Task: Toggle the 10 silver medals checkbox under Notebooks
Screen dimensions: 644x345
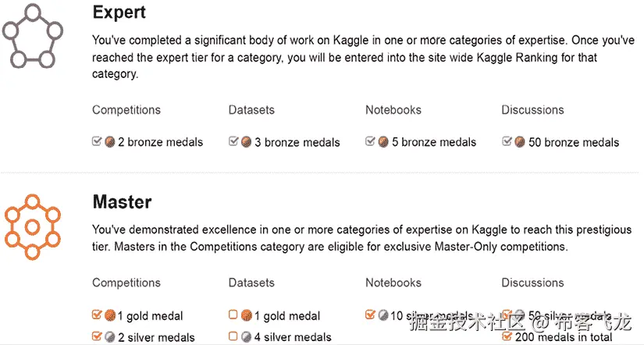Action: coord(370,315)
